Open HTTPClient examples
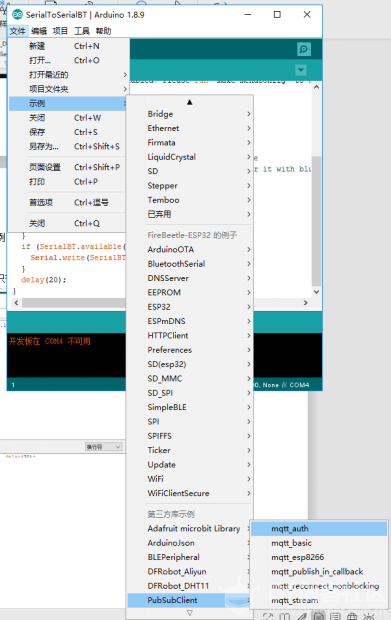The width and height of the screenshot is (391, 620). (x=190, y=335)
